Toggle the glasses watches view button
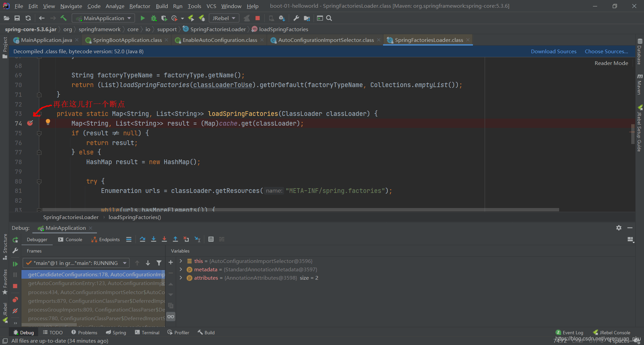This screenshot has height=345, width=644. tap(171, 317)
